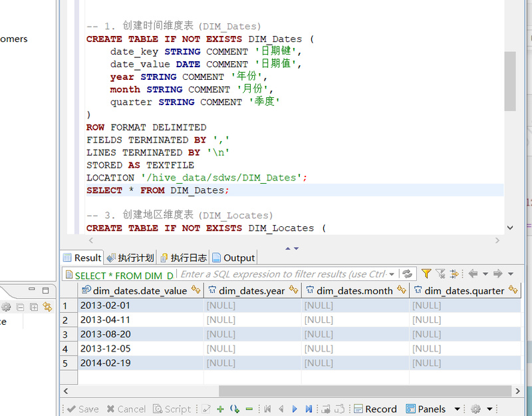Click sort icon on dim_dates.month column
This screenshot has width=532, height=416.
(402, 290)
